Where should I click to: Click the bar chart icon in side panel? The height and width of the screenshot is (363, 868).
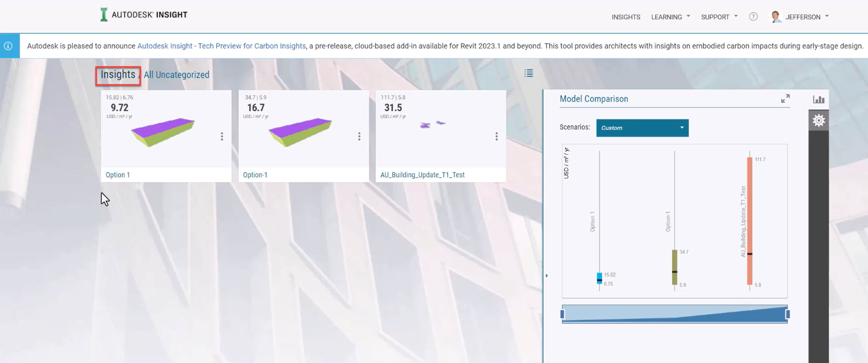[x=819, y=99]
